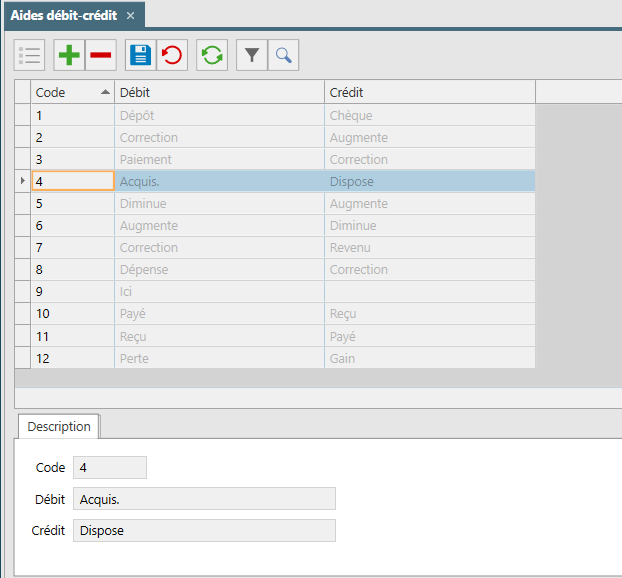Click Acquis. in the selected grid row
This screenshot has height=578, width=622.
(x=219, y=181)
